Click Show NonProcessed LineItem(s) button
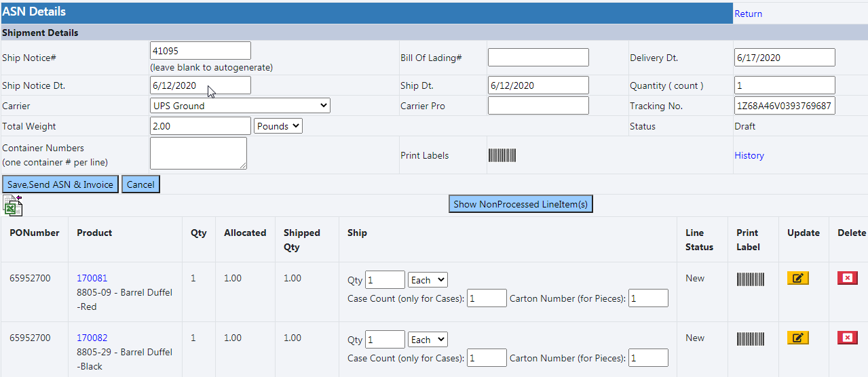Image resolution: width=868 pixels, height=377 pixels. [x=521, y=204]
